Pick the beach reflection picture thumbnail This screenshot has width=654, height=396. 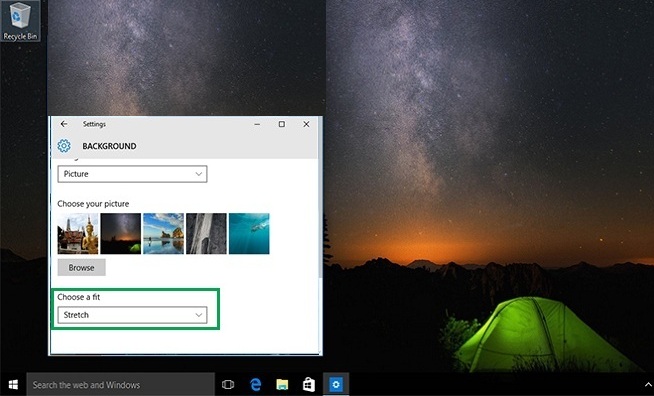pos(164,234)
